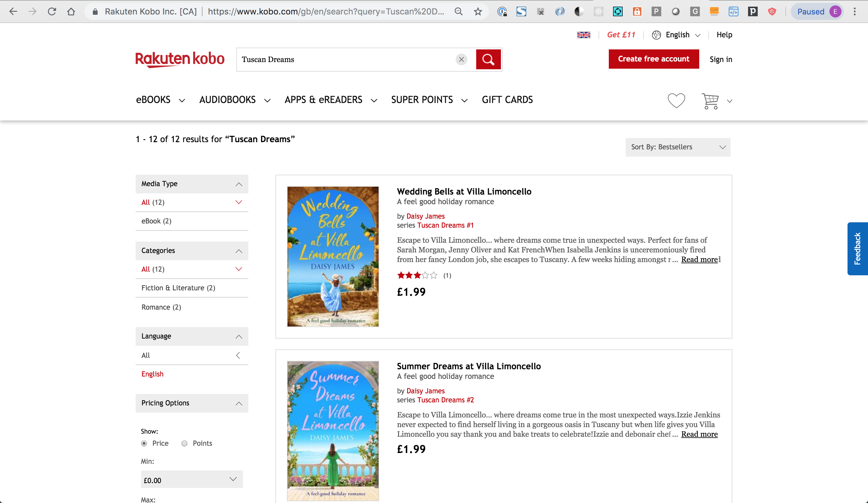Click the three-star rating on Wedding Bells
The height and width of the screenshot is (503, 868).
pyautogui.click(x=417, y=275)
